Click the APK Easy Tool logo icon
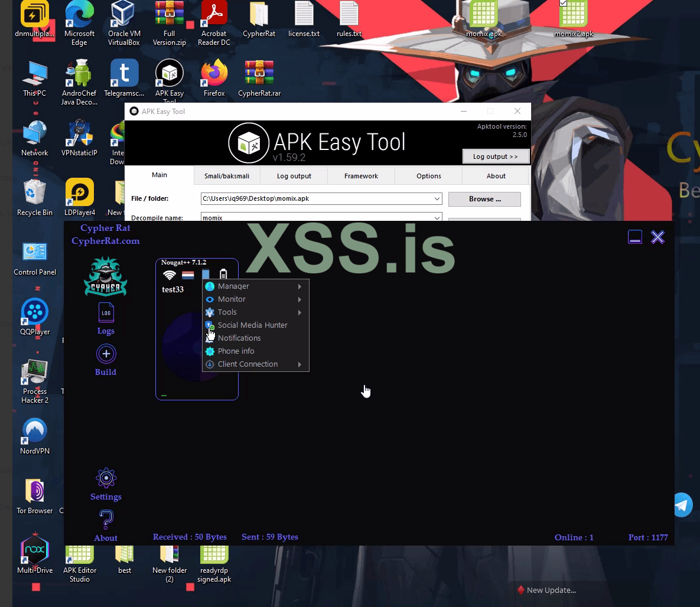This screenshot has height=607, width=700. [x=249, y=143]
